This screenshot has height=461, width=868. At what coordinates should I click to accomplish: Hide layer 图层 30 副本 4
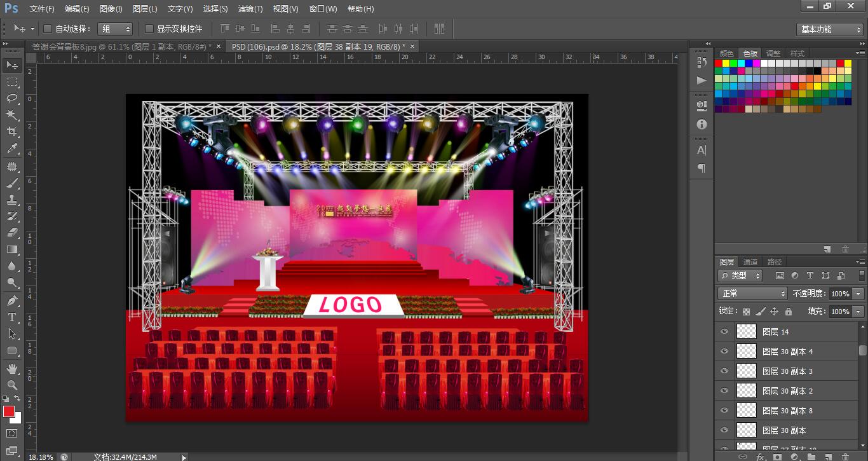724,351
